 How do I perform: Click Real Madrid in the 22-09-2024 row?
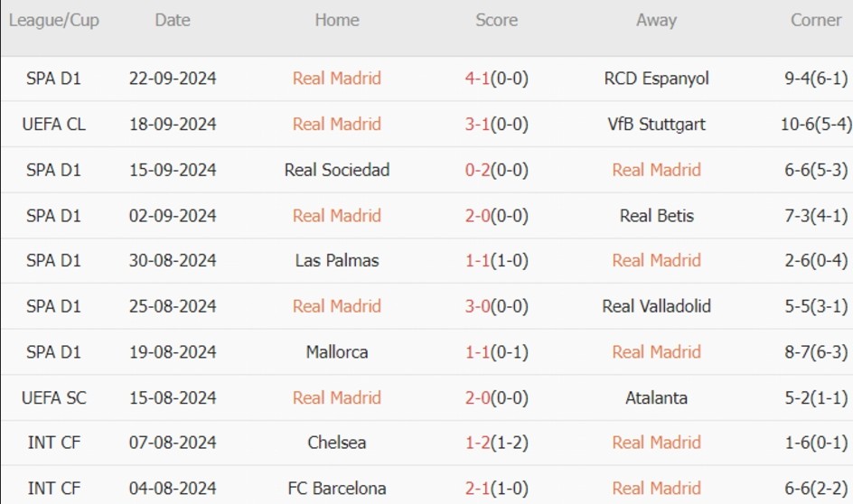click(336, 79)
